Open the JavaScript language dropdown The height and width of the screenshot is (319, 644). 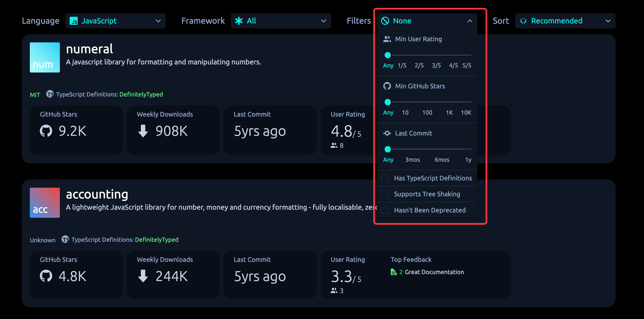click(115, 21)
